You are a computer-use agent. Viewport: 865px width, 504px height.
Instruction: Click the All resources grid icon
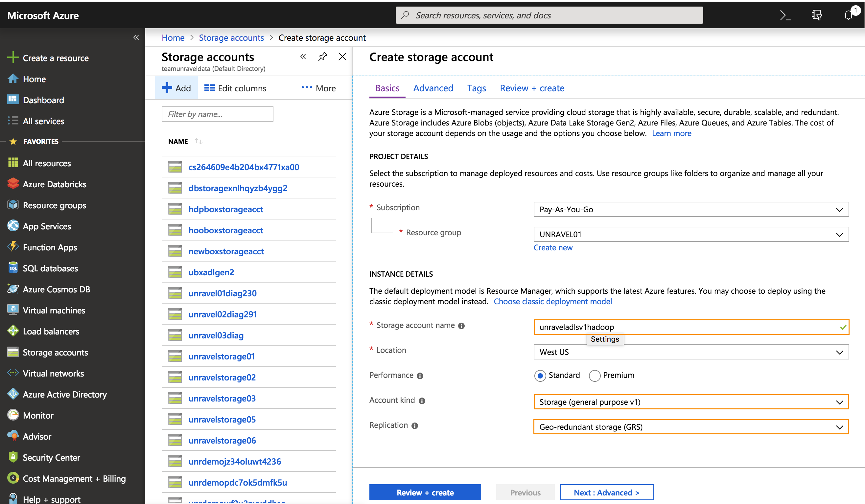13,163
